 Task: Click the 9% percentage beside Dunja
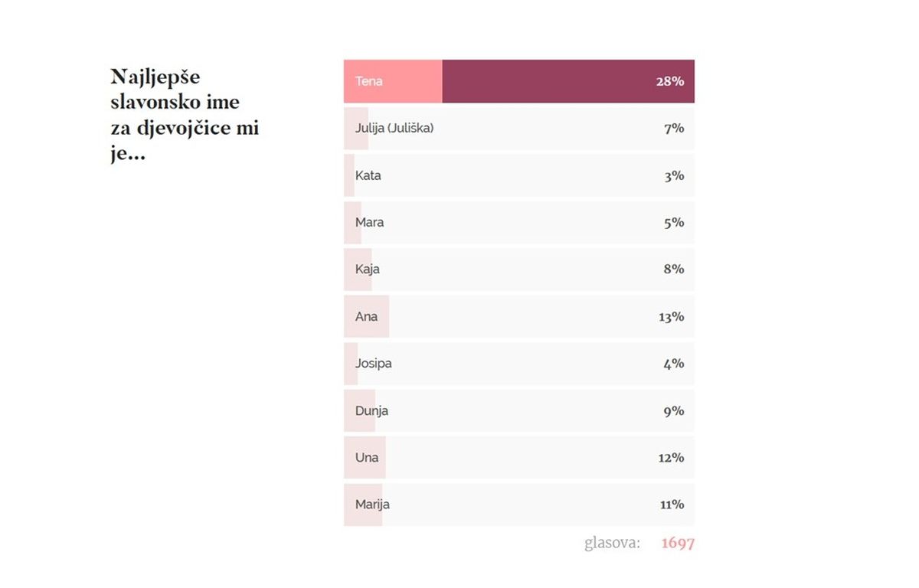(674, 411)
